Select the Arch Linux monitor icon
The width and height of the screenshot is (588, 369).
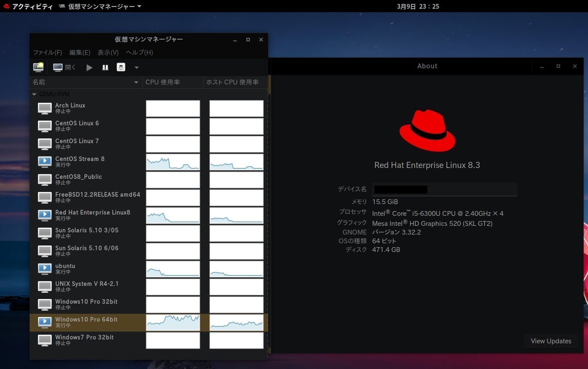(x=45, y=108)
